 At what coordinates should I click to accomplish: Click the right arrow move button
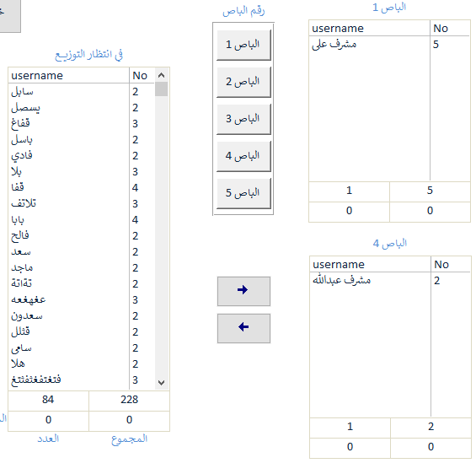243,291
